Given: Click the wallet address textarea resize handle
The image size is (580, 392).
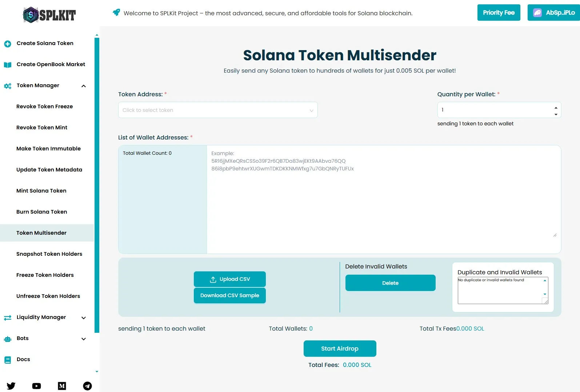Looking at the screenshot, I should coord(555,235).
